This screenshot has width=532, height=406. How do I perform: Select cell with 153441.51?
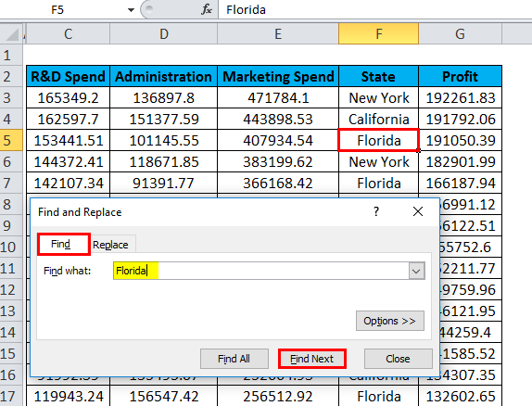(x=69, y=140)
